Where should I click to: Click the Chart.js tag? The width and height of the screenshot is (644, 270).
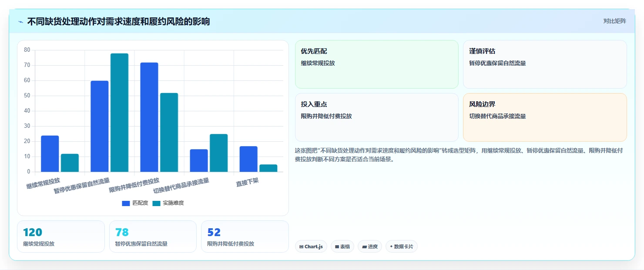(311, 247)
